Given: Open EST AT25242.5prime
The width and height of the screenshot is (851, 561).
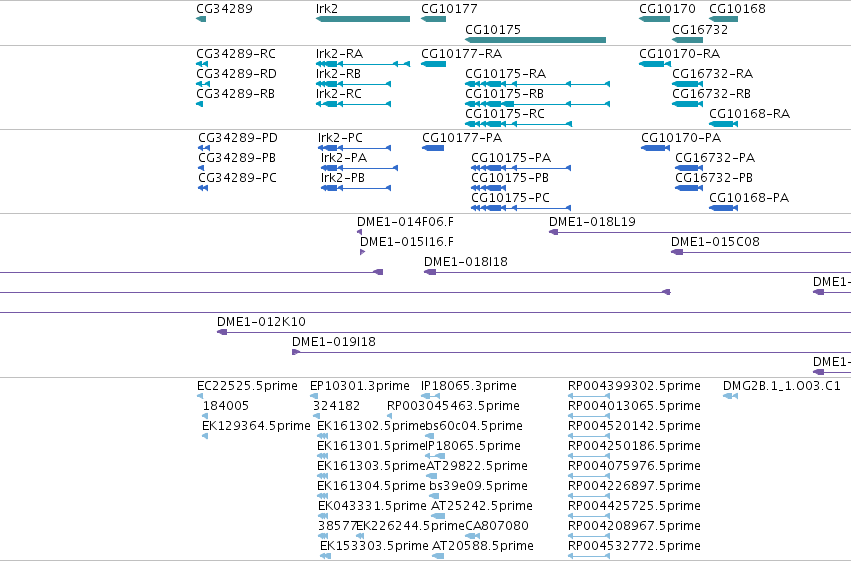Looking at the screenshot, I should [482, 506].
